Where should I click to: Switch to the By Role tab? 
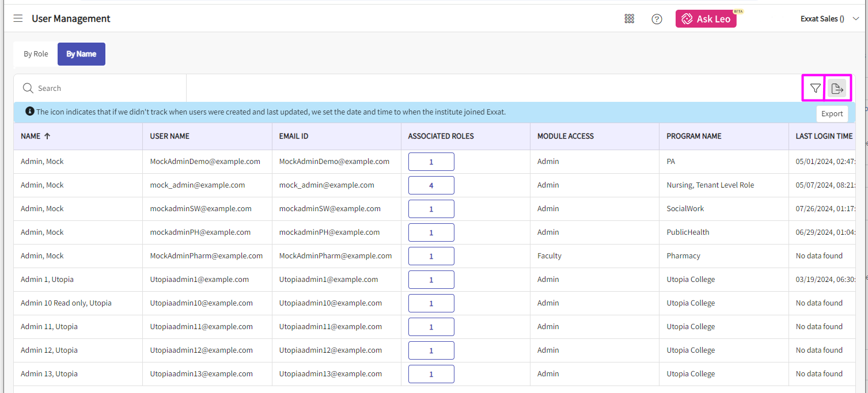click(x=36, y=54)
